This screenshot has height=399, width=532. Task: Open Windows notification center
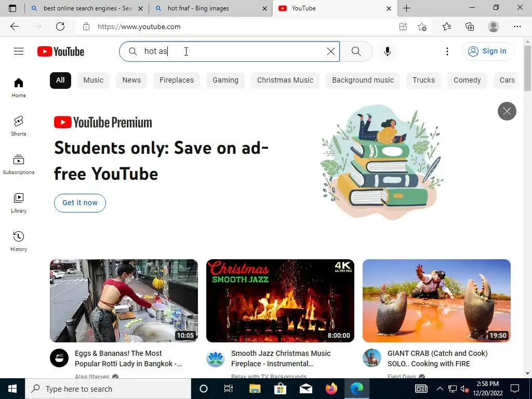515,389
